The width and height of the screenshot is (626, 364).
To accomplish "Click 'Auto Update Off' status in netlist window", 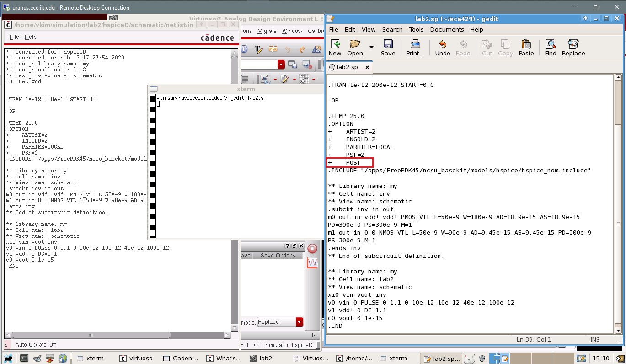I will 36,345.
